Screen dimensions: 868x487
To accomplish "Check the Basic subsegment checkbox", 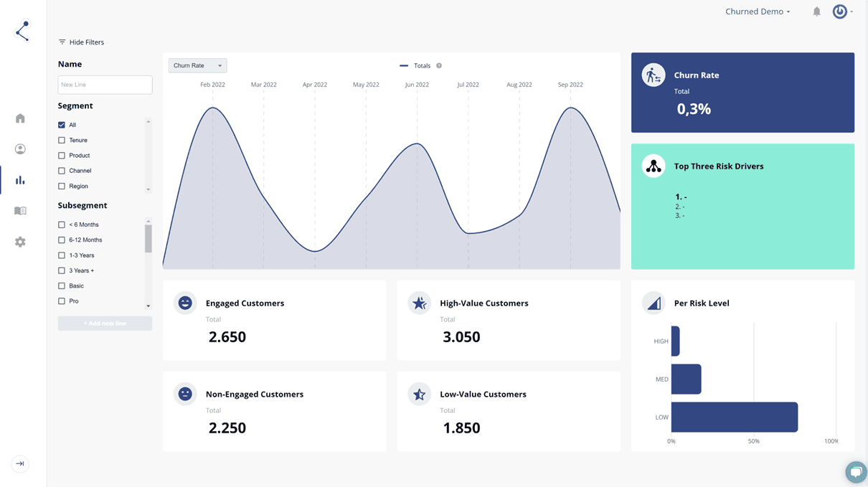I will click(62, 286).
